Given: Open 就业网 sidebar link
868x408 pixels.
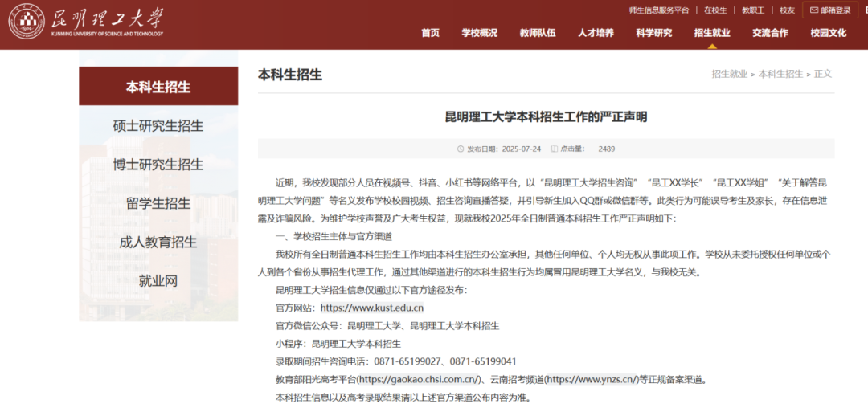Looking at the screenshot, I should click(x=158, y=281).
